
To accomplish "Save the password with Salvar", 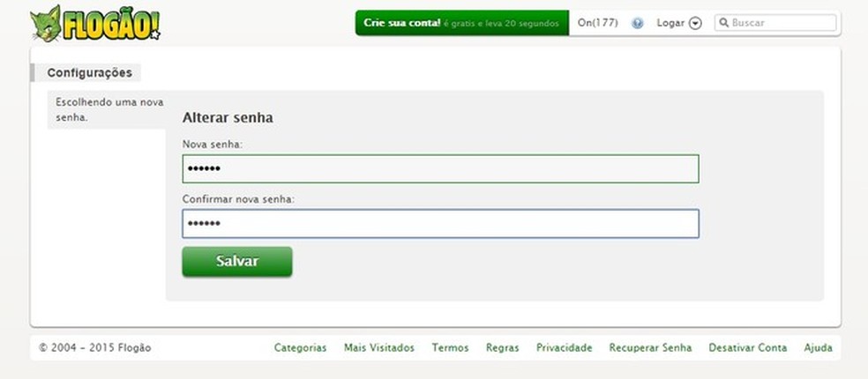I will coord(237,261).
